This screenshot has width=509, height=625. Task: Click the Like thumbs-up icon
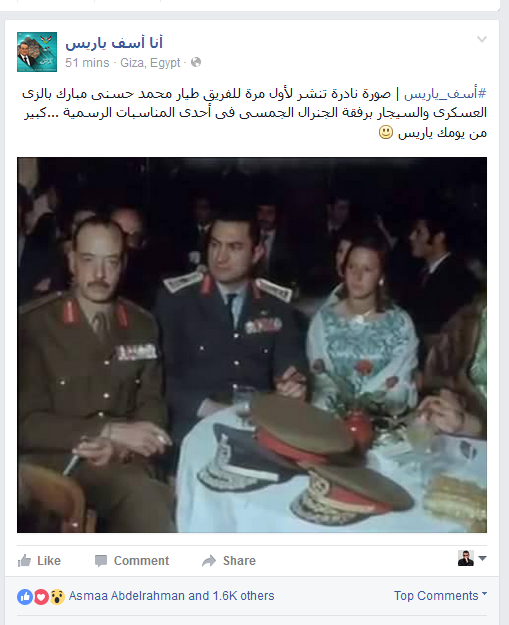24,560
